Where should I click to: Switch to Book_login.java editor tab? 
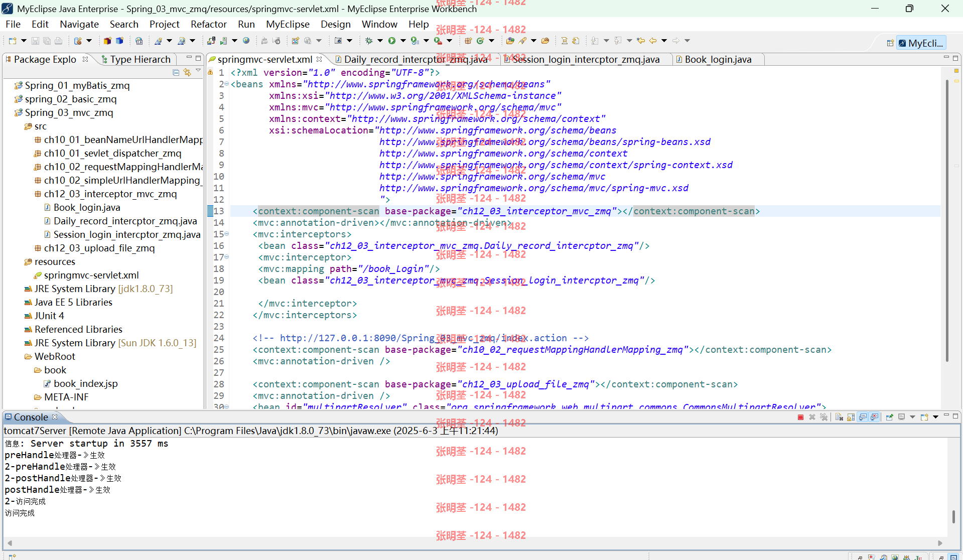point(718,59)
